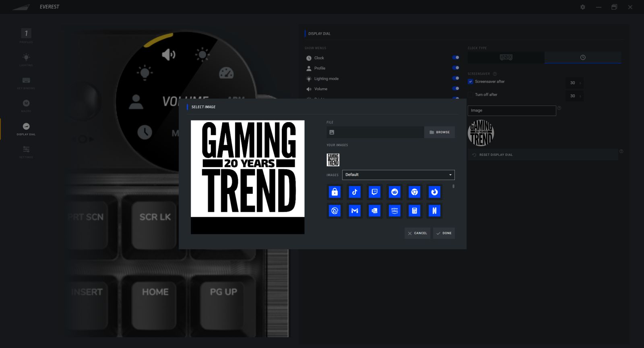644x348 pixels.
Task: Select the Microsoft Edge icon image
Action: [334, 211]
